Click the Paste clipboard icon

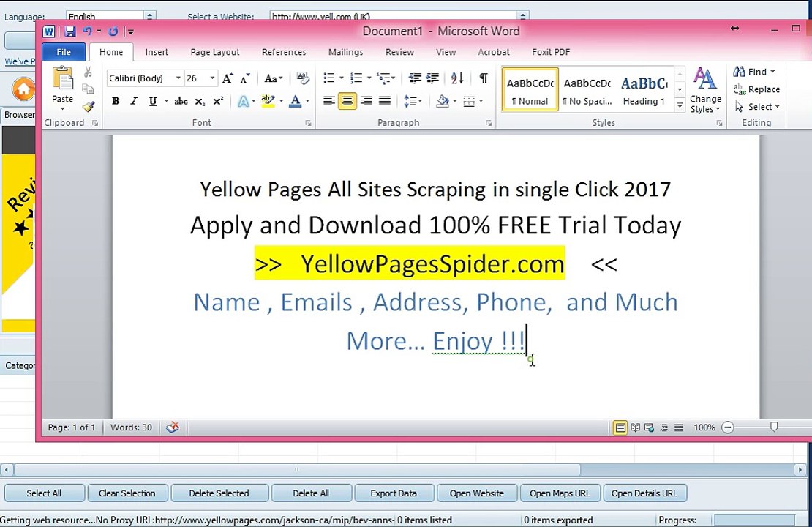[x=63, y=79]
